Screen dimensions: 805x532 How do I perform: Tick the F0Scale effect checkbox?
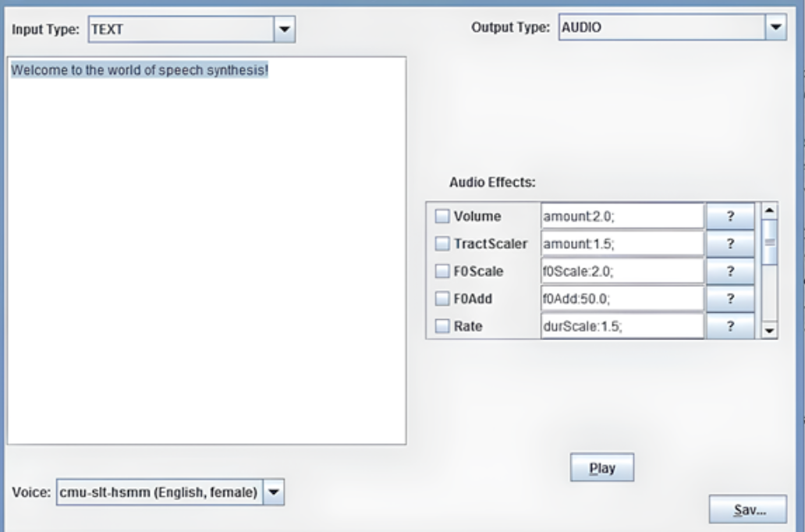(x=442, y=271)
